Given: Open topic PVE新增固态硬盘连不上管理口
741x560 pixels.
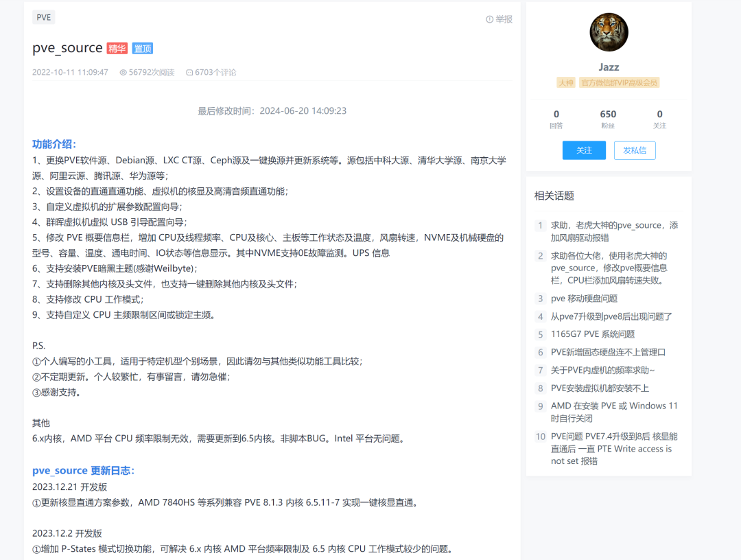Looking at the screenshot, I should click(x=608, y=352).
